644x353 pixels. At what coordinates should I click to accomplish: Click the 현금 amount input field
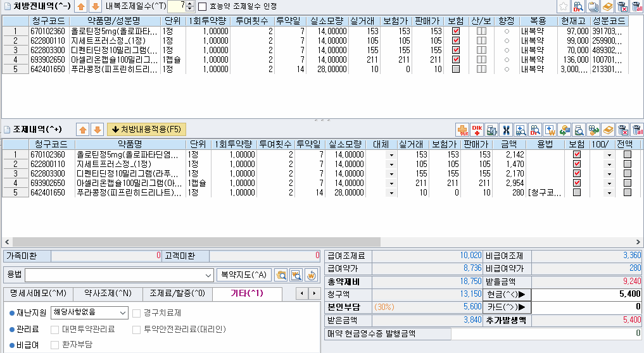(586, 294)
